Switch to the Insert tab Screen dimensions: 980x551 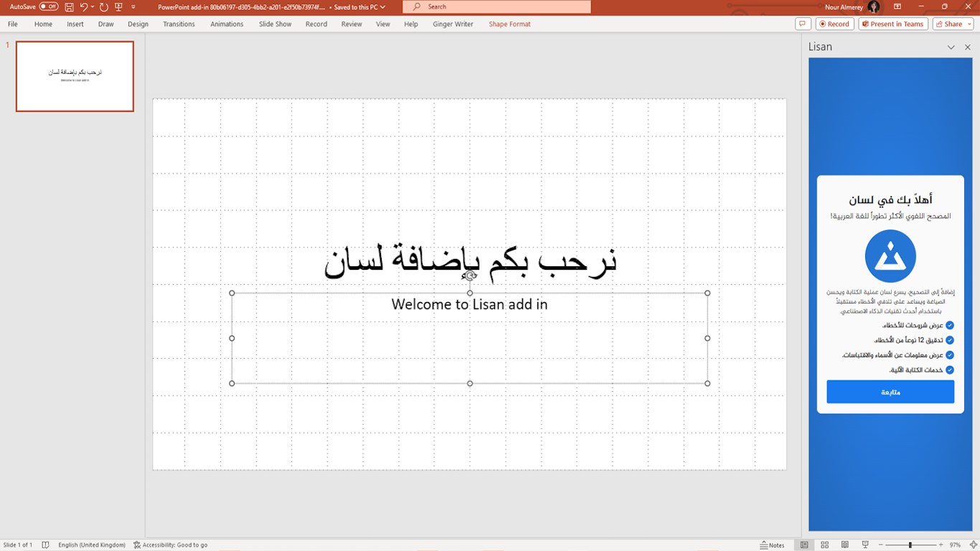(75, 24)
